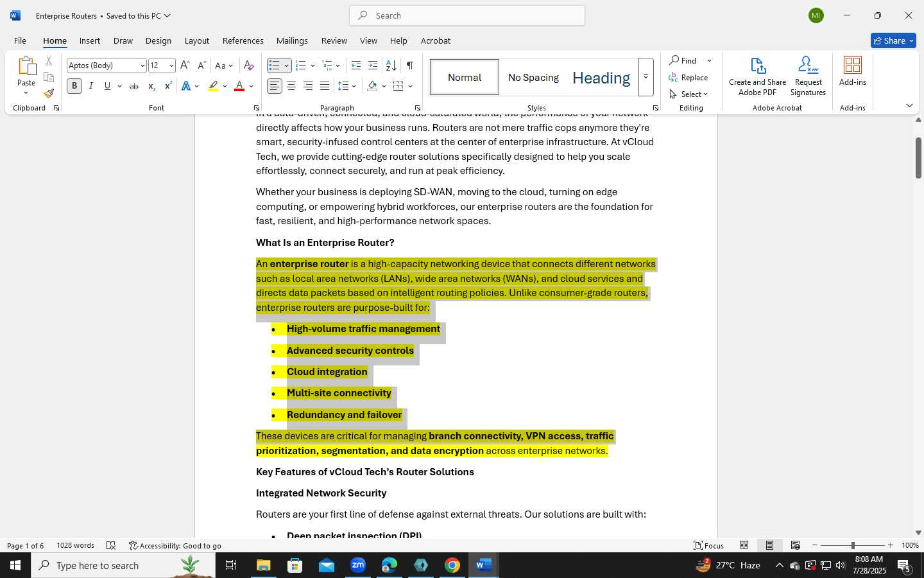This screenshot has width=924, height=578.
Task: Apply strikethrough formatting
Action: pyautogui.click(x=133, y=86)
